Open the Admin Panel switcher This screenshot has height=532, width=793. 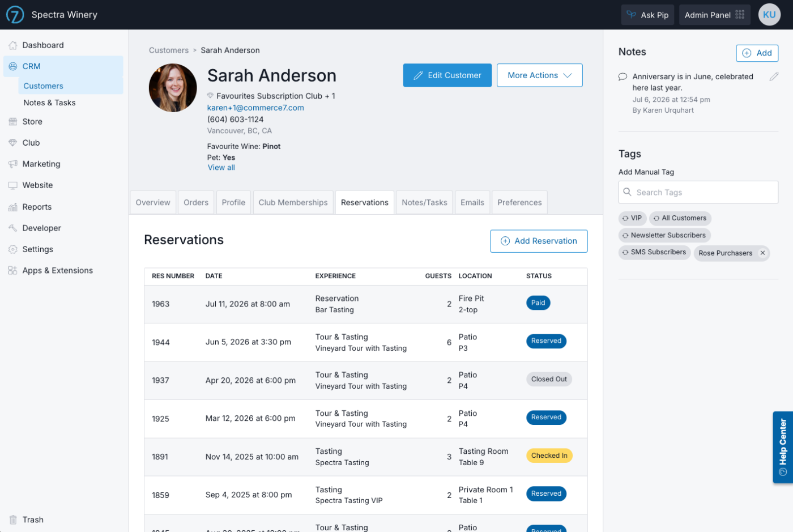tap(714, 15)
